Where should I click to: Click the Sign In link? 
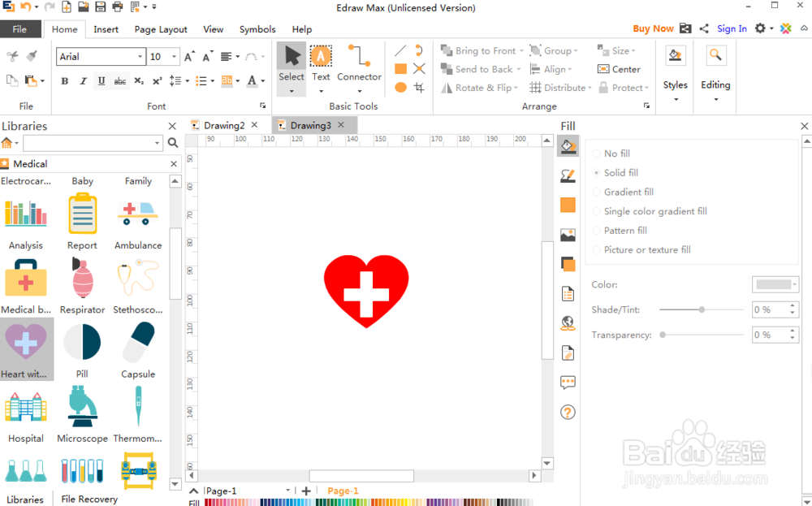[732, 28]
